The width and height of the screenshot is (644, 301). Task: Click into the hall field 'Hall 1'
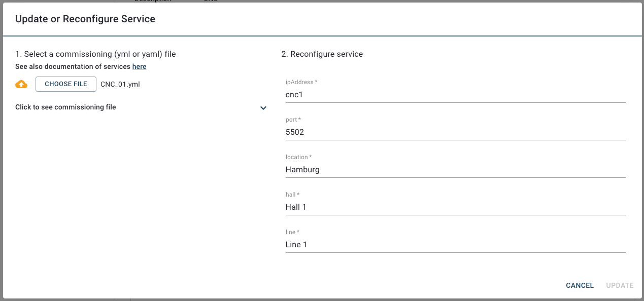(455, 207)
